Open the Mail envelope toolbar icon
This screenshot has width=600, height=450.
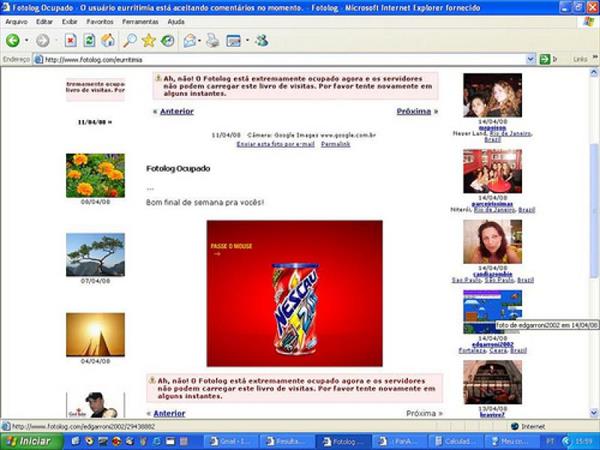pyautogui.click(x=189, y=41)
